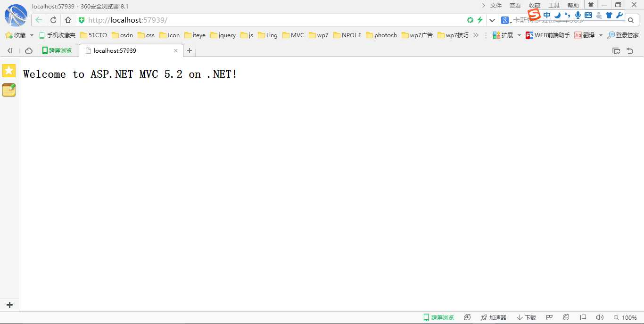This screenshot has width=644, height=324.
Task: Open the NPOI F bookmark folder
Action: click(347, 35)
